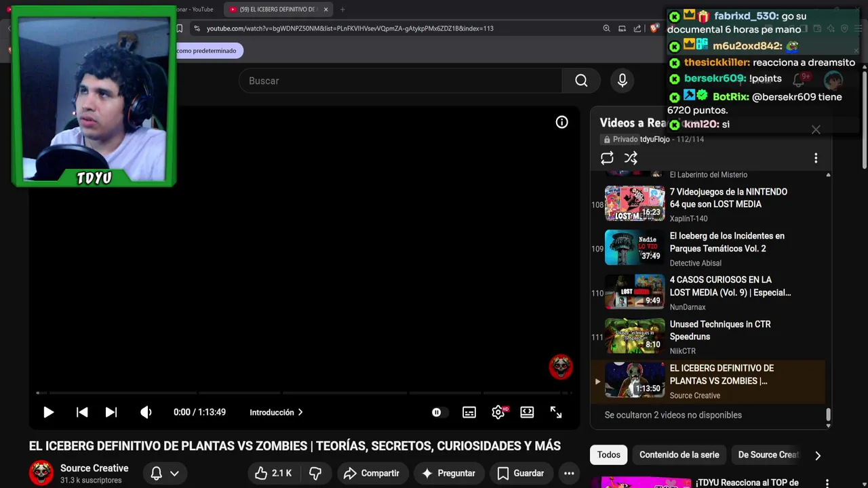Click into the Buscar search field
The image size is (868, 488).
tap(400, 81)
